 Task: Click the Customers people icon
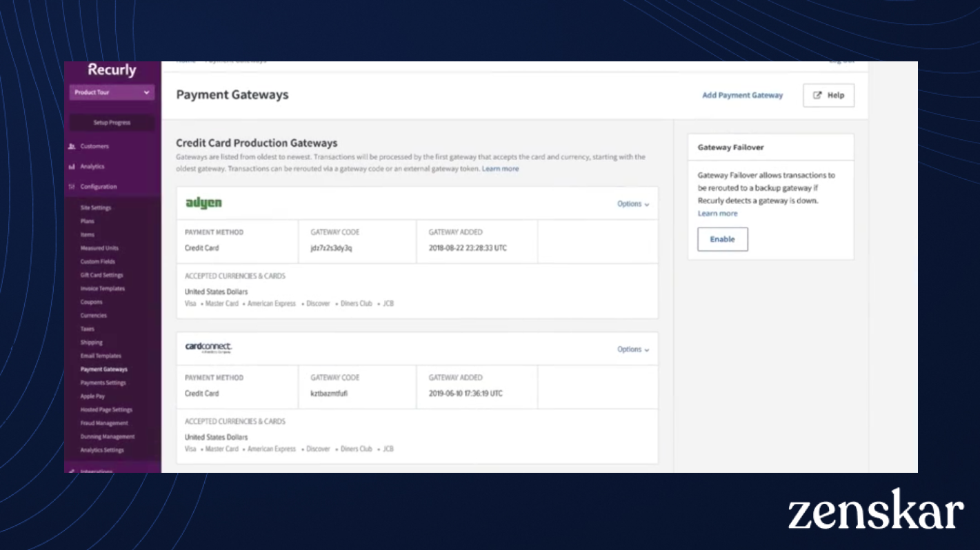(x=72, y=146)
